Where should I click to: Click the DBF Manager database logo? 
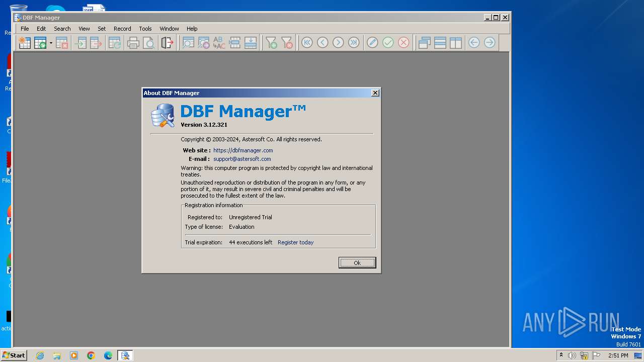(x=163, y=115)
